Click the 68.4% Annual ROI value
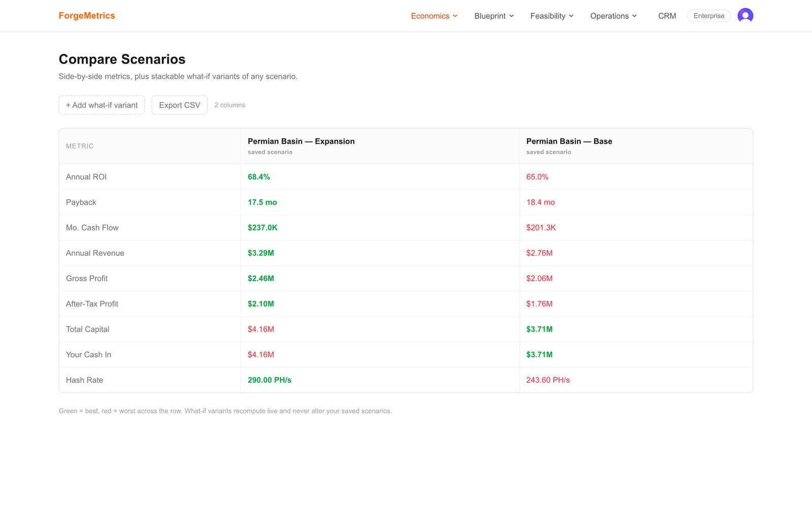Viewport: 812px width, 508px height. tap(259, 177)
